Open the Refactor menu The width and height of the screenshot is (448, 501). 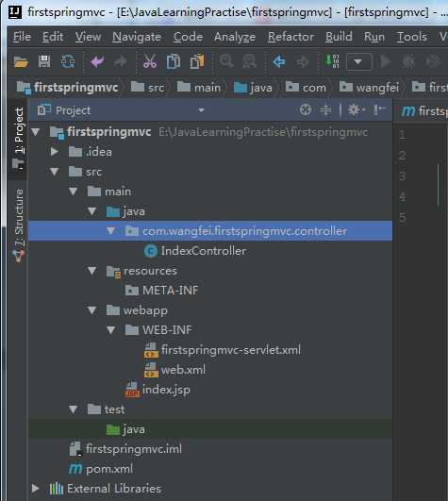(290, 37)
